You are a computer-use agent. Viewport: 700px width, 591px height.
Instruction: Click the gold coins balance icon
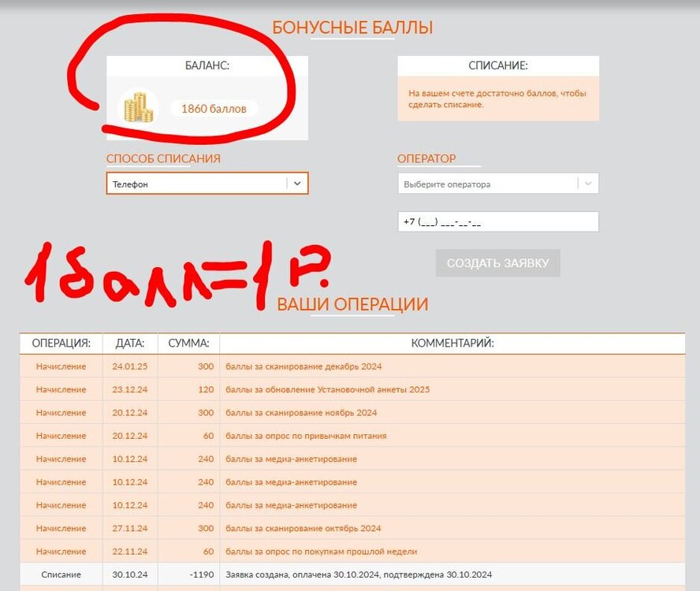[139, 108]
